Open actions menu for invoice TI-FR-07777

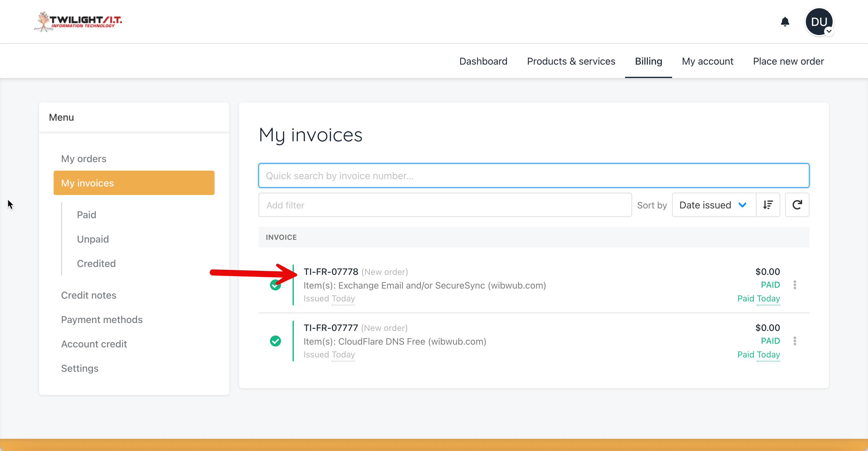click(795, 341)
